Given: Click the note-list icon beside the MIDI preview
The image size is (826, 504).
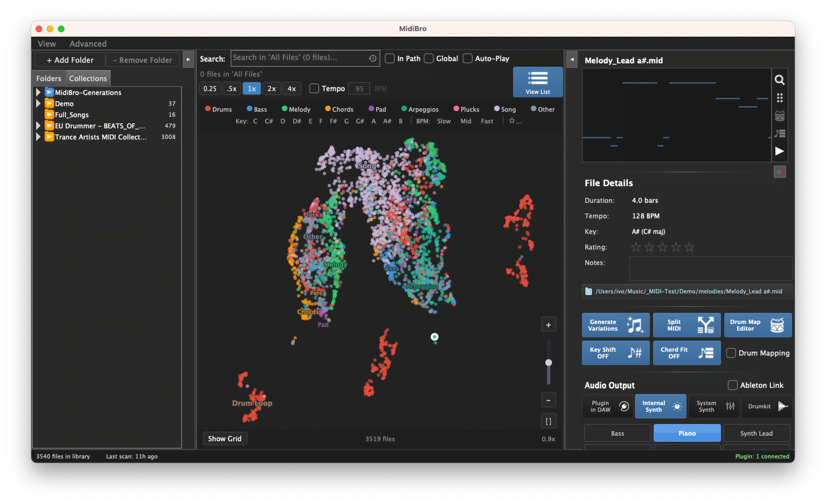Looking at the screenshot, I should [x=779, y=133].
